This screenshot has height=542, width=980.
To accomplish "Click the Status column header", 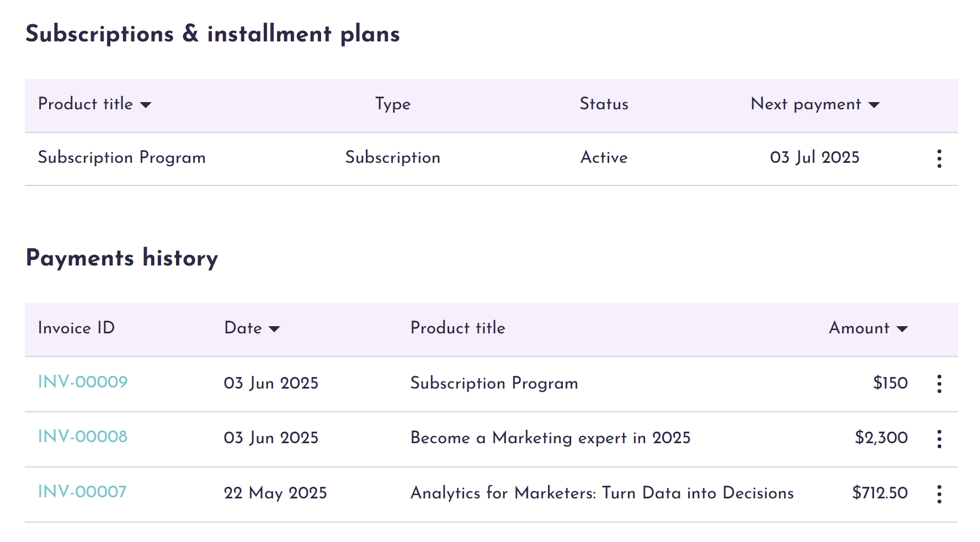I will (x=604, y=104).
